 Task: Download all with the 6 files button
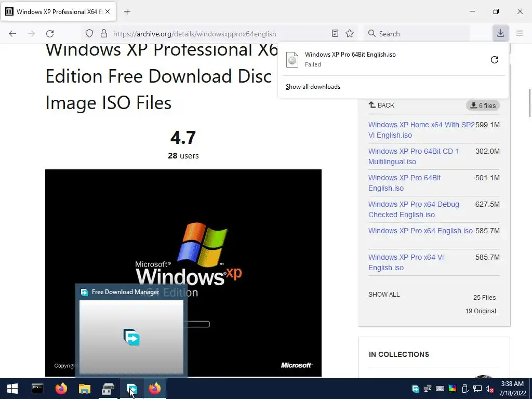tap(483, 105)
